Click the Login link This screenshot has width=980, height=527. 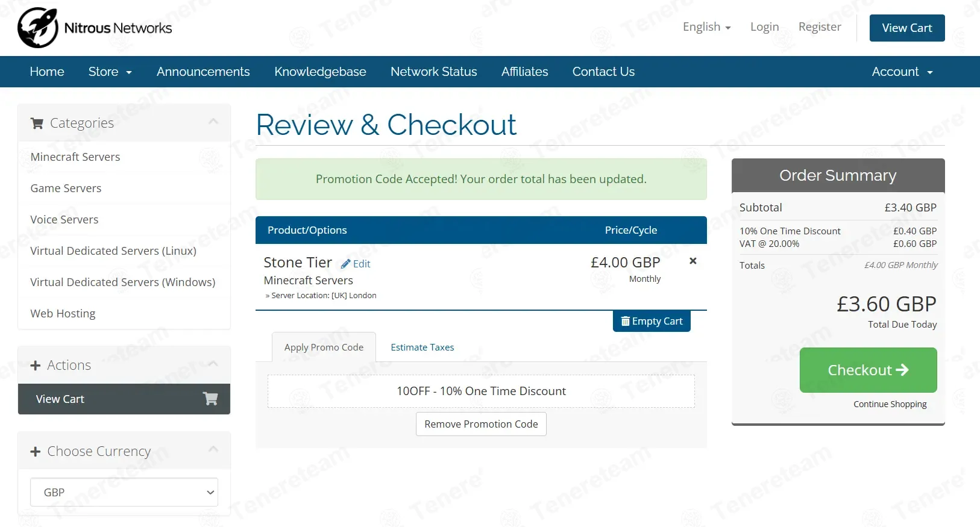pyautogui.click(x=765, y=27)
